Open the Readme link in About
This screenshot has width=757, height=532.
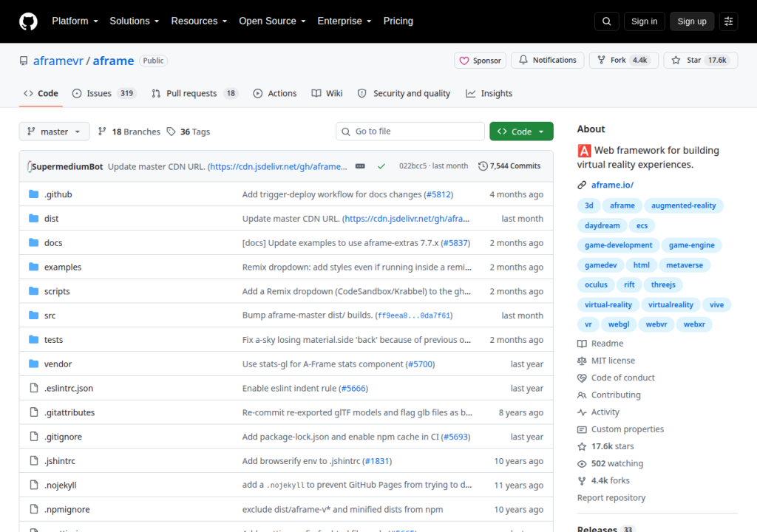pos(600,344)
